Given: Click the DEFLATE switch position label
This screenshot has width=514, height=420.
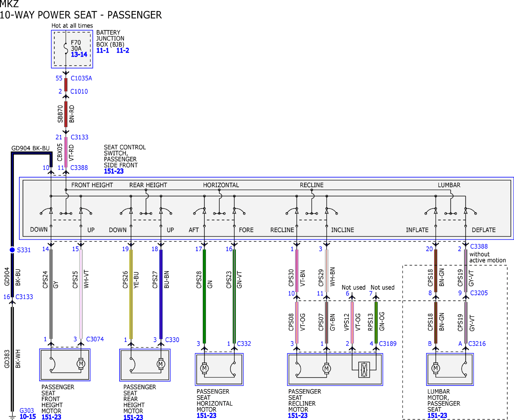Looking at the screenshot, I should pyautogui.click(x=484, y=230).
